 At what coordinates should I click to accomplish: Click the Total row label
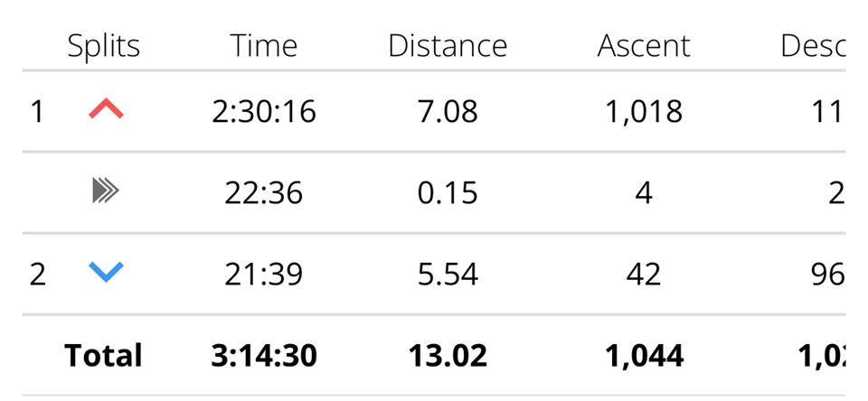[103, 355]
